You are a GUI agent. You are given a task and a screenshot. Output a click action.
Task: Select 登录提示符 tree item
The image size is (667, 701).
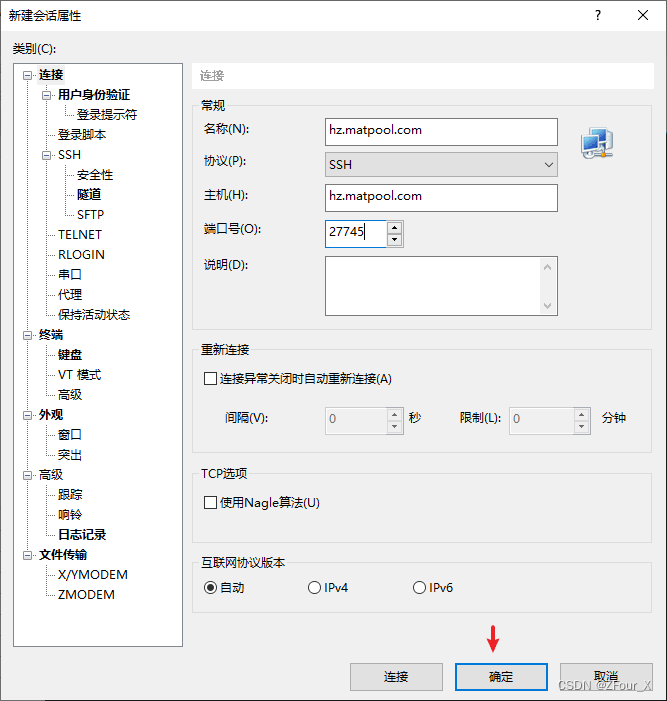[107, 115]
